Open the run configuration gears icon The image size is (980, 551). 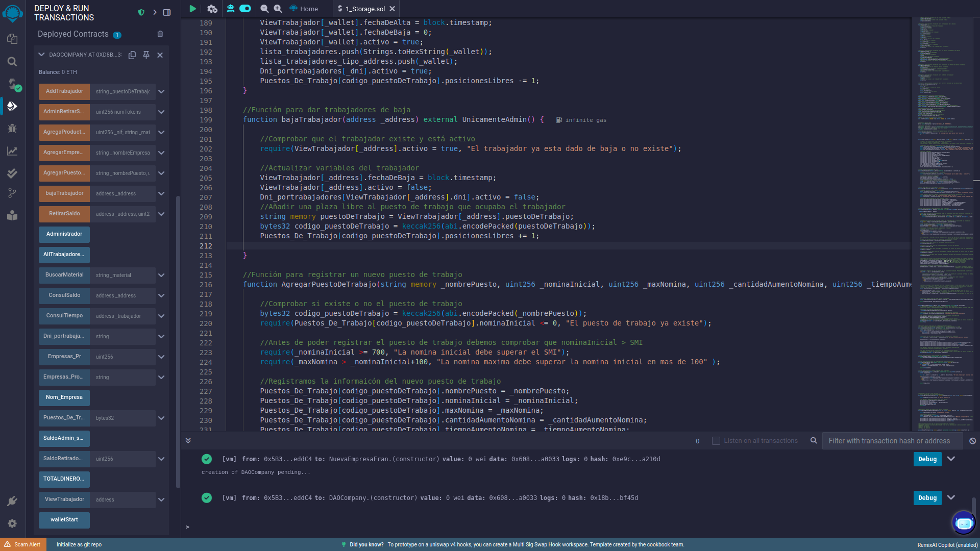(212, 9)
